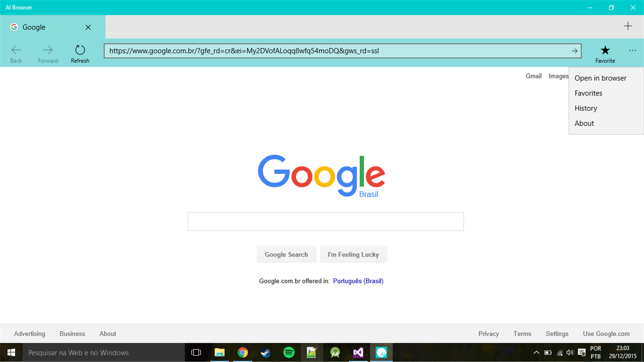Open a new tab with the plus icon

[x=628, y=26]
